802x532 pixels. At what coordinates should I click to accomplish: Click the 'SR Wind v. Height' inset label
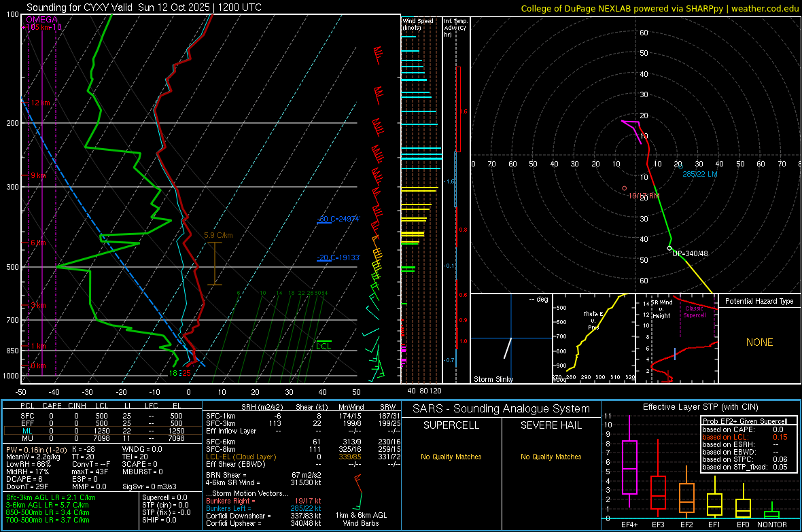[x=661, y=309]
